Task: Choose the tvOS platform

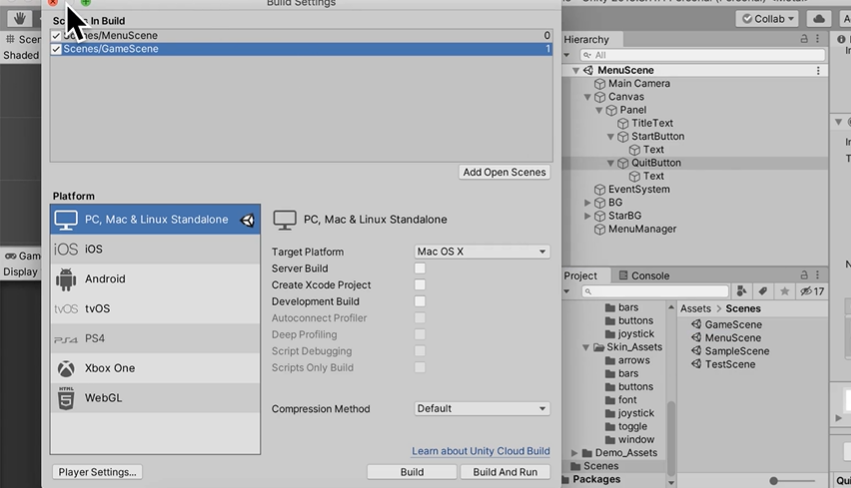Action: (x=155, y=308)
